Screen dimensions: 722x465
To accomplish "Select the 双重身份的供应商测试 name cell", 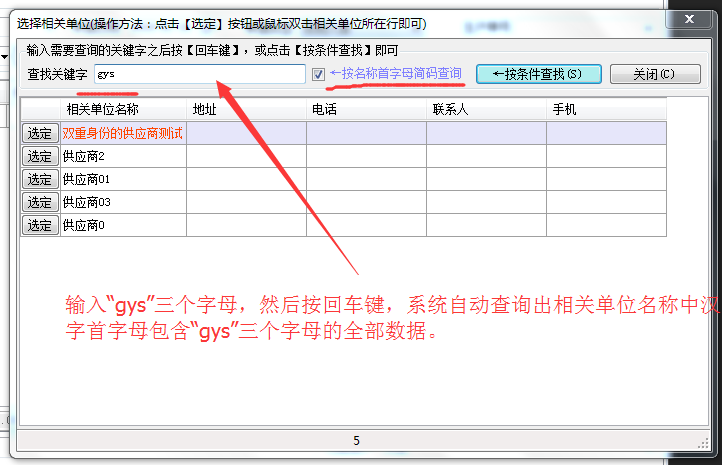I will click(x=123, y=133).
